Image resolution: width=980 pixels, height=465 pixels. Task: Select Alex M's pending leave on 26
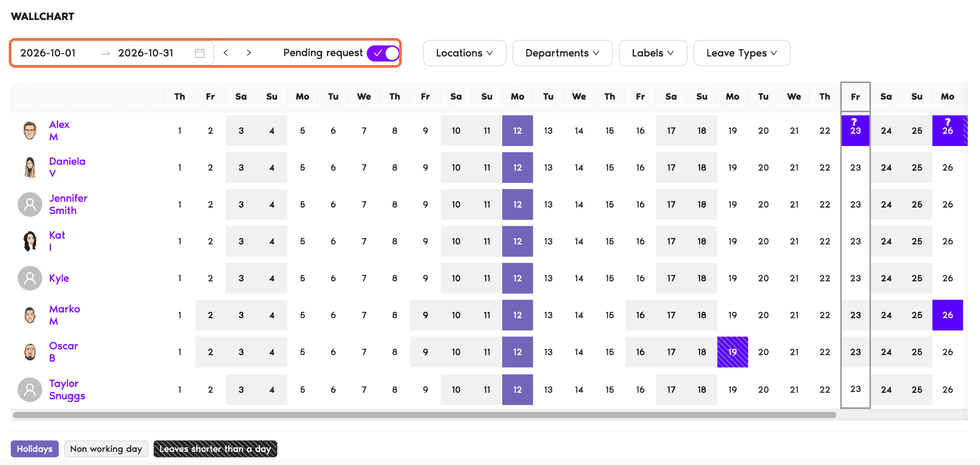tap(948, 130)
